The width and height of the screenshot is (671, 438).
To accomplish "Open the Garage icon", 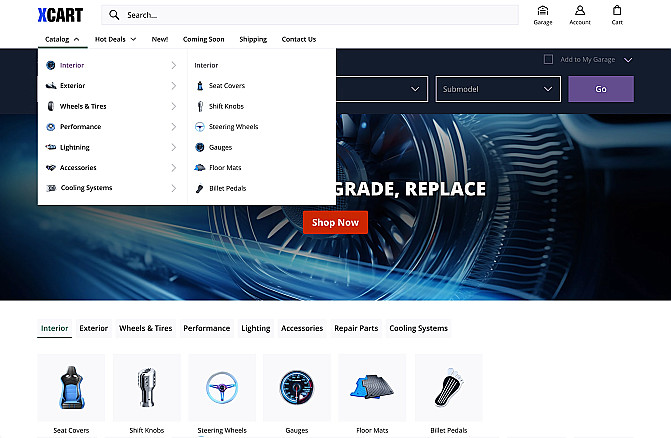I will click(543, 15).
